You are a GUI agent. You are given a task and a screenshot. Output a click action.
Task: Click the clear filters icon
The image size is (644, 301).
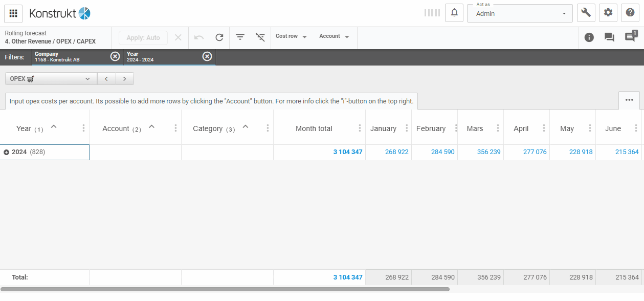260,37
